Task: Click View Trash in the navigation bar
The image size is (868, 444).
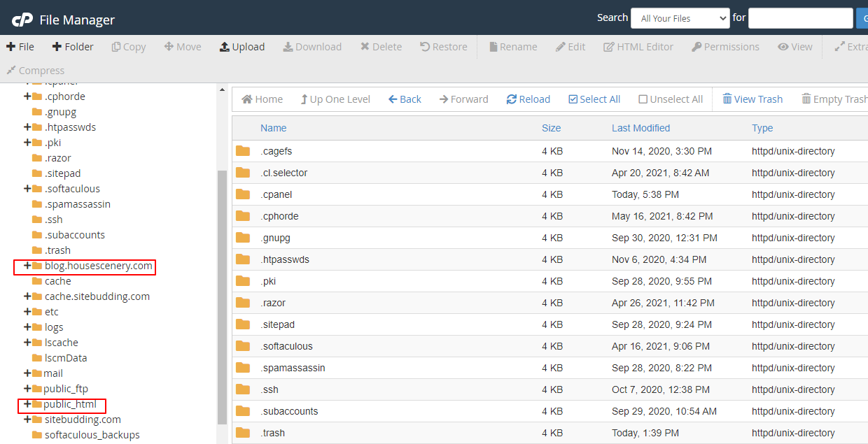Action: pyautogui.click(x=752, y=99)
